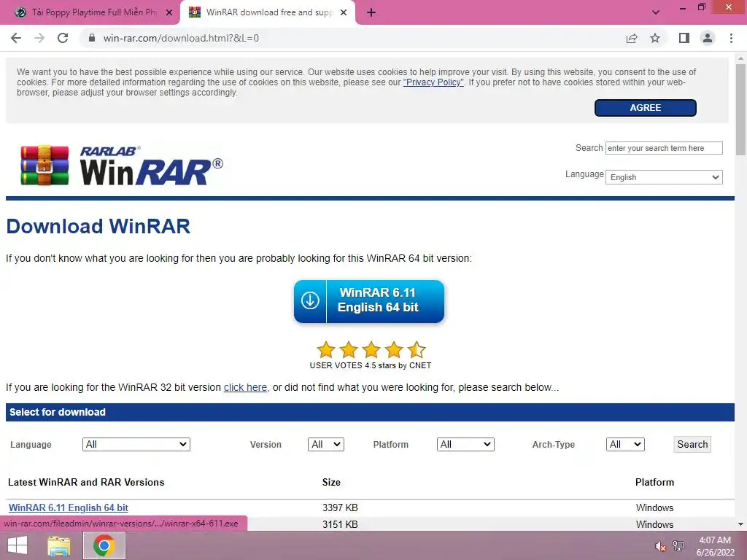The height and width of the screenshot is (560, 747).
Task: Go back to the previous page
Action: (16, 38)
